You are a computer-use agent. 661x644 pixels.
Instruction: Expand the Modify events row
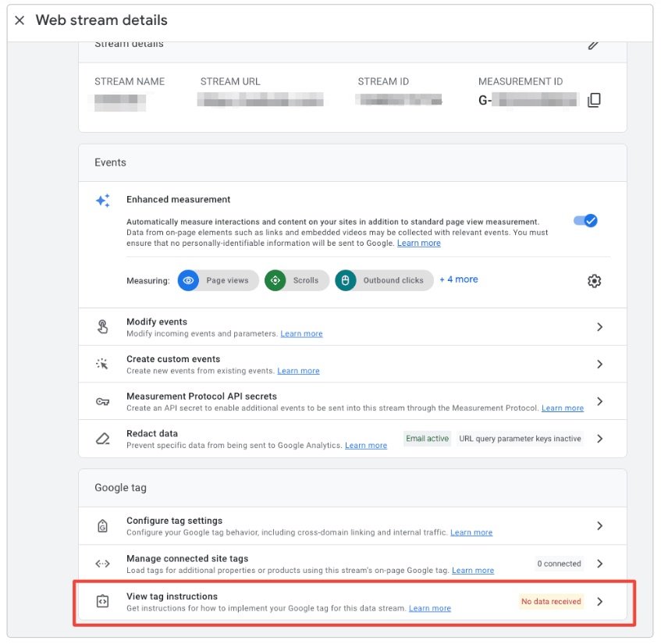pyautogui.click(x=599, y=326)
